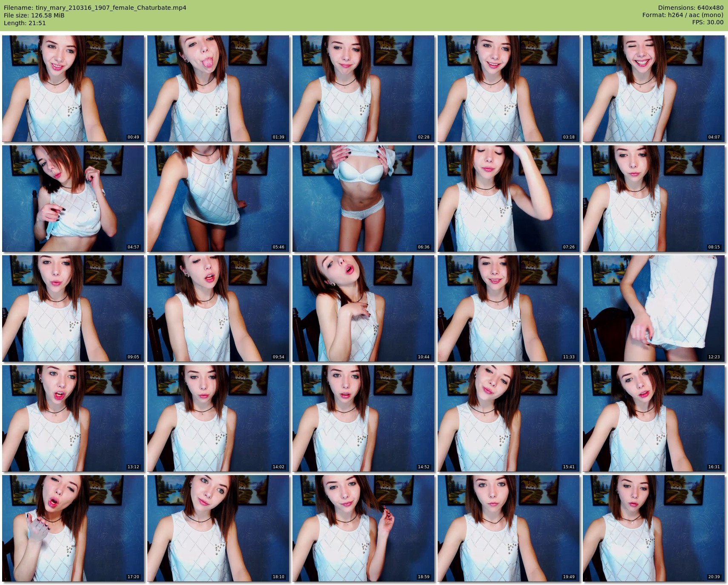The image size is (728, 585).
Task: Click the frame marked 13:12
Action: pos(73,418)
